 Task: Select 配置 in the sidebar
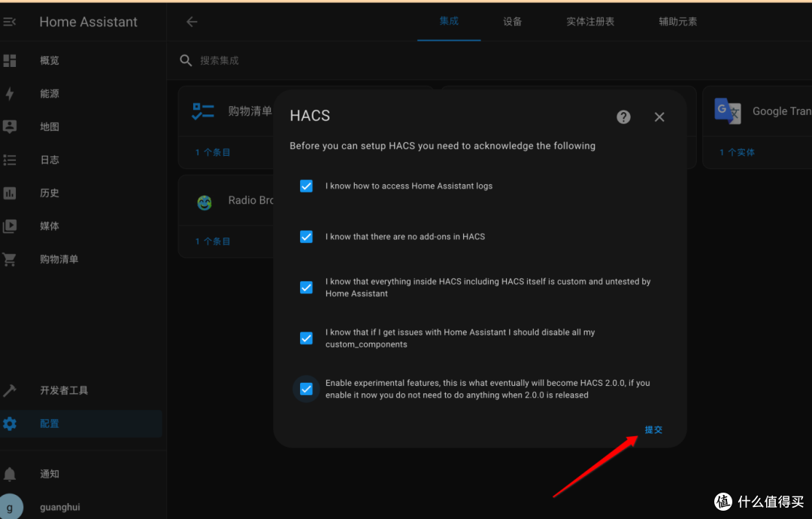point(81,423)
